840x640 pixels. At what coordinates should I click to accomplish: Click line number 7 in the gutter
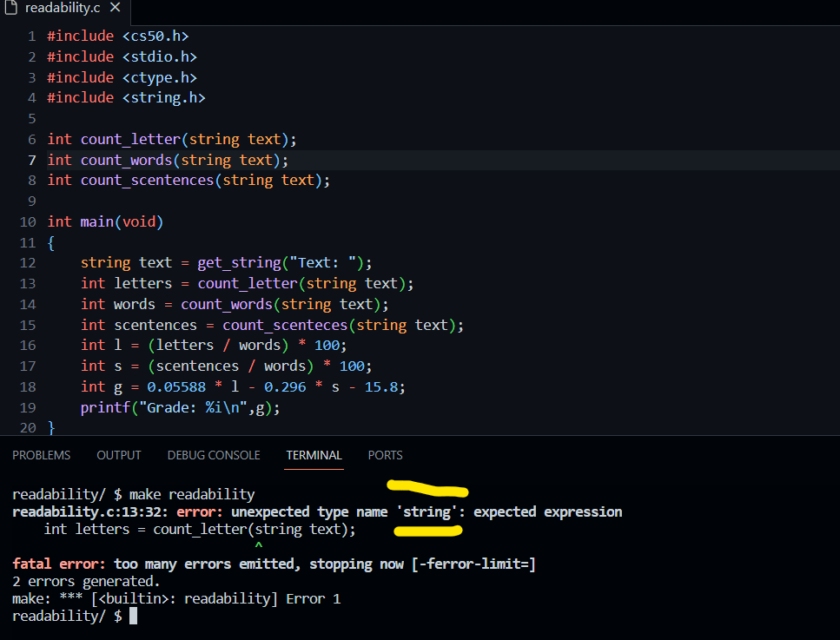click(x=31, y=160)
